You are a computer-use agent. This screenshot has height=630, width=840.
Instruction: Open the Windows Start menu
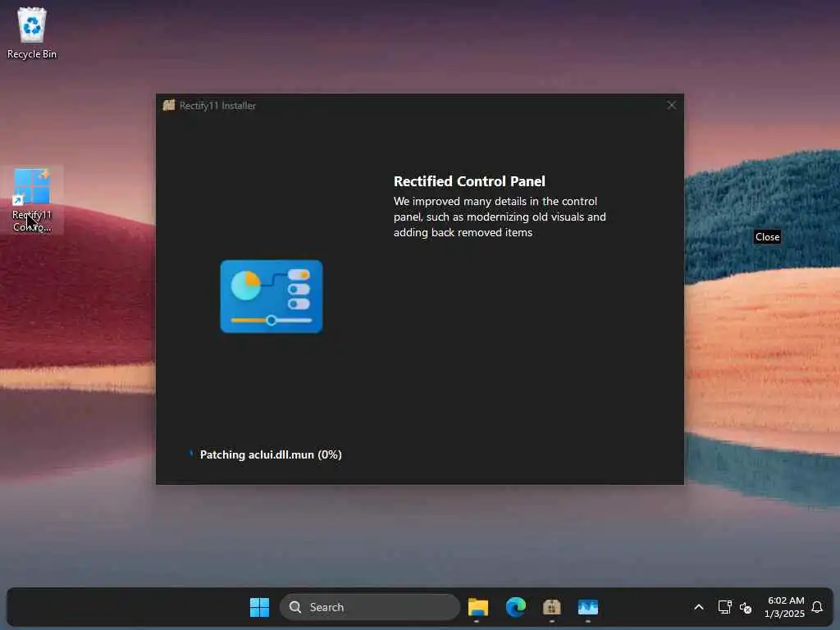point(260,607)
